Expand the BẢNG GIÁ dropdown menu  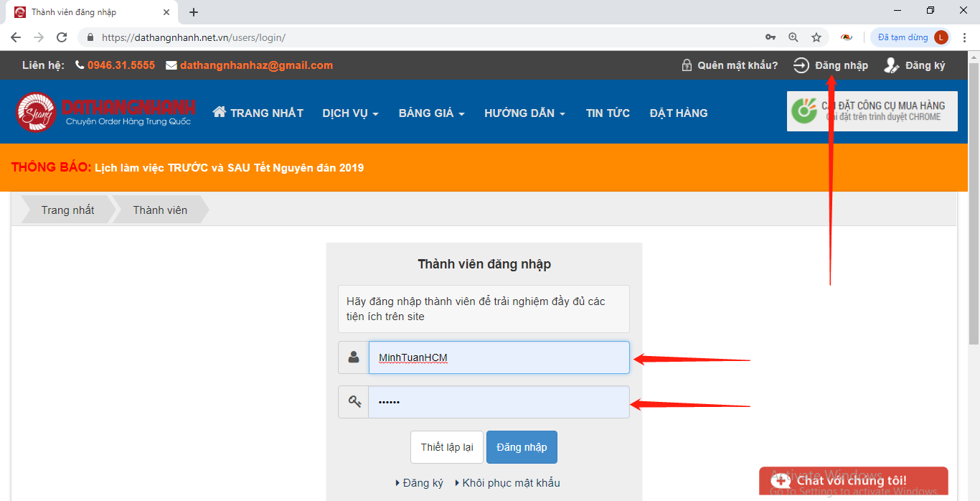click(431, 113)
